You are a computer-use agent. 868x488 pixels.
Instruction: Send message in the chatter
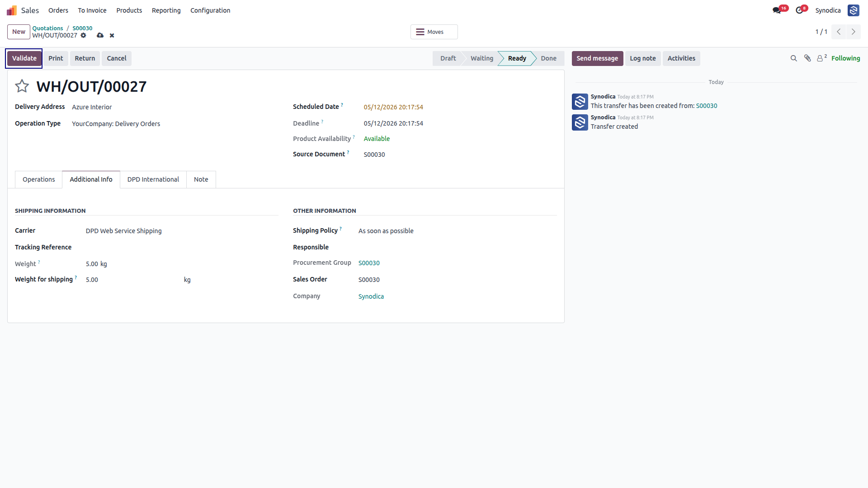[x=597, y=58]
